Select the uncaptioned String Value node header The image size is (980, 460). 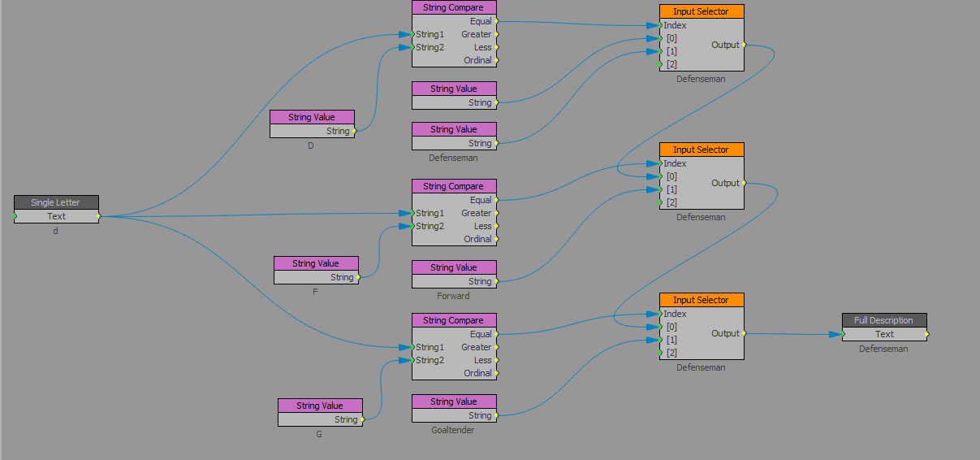point(454,89)
